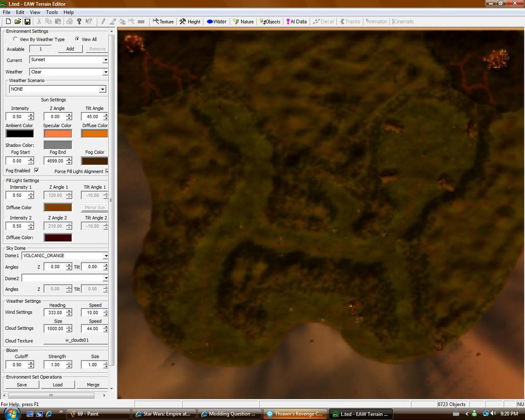Select the View By Weather Type radio button
The height and width of the screenshot is (420, 525).
pyautogui.click(x=15, y=39)
